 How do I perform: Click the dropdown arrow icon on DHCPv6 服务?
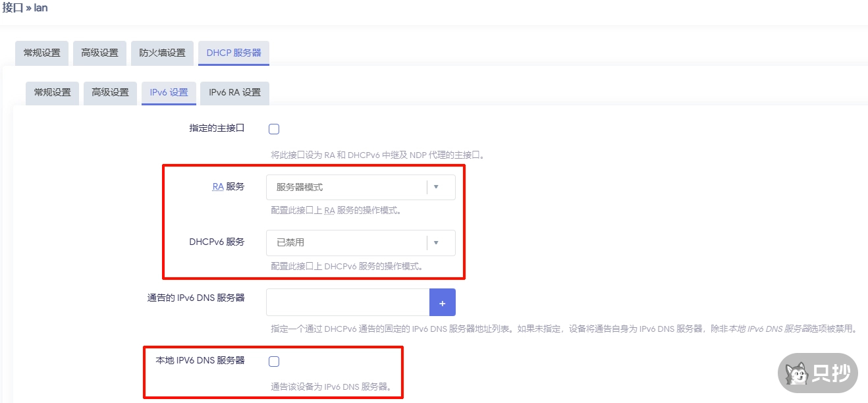tap(436, 243)
